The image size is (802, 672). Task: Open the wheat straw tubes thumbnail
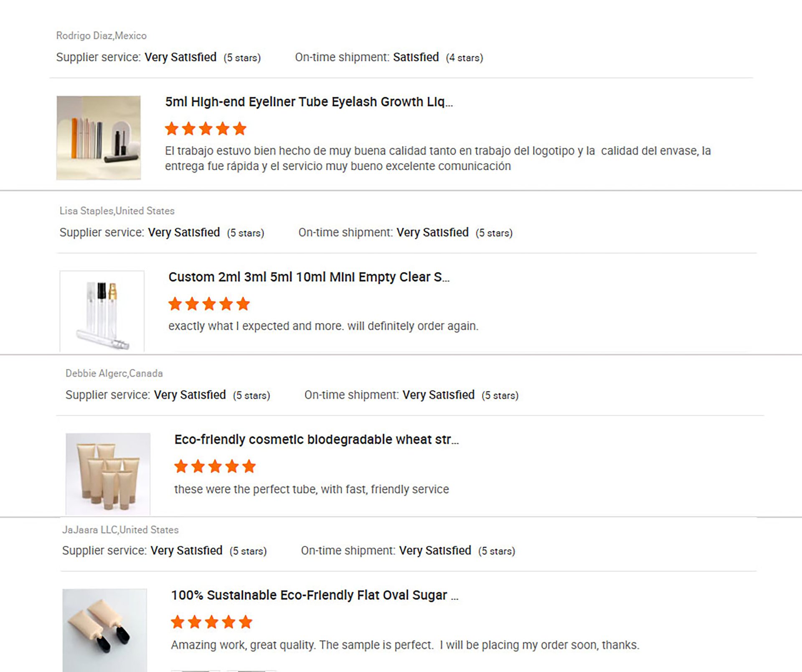point(108,473)
